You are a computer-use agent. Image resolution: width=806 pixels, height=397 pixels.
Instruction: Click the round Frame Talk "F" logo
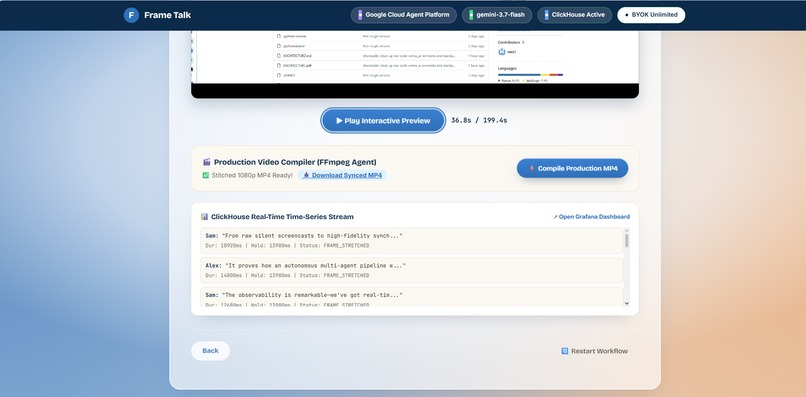click(x=131, y=15)
